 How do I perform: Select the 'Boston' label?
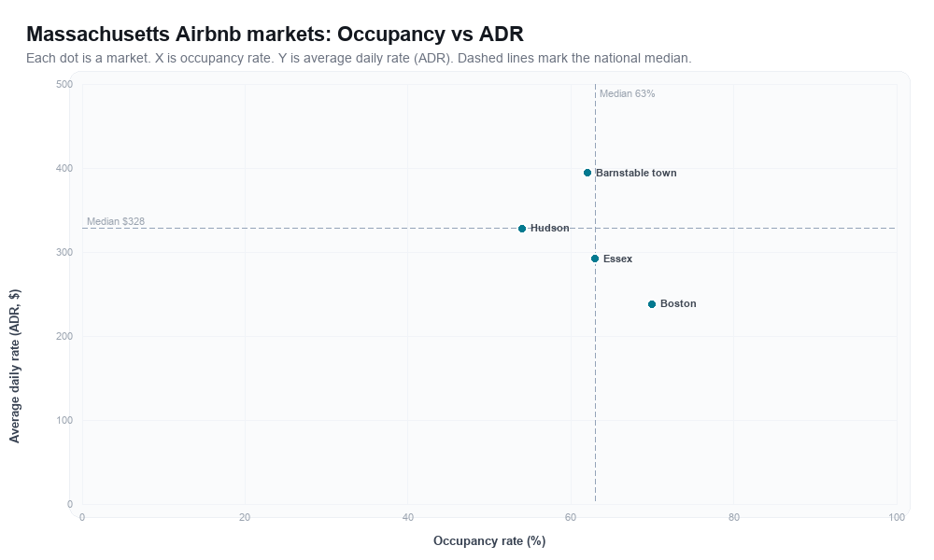click(x=678, y=303)
